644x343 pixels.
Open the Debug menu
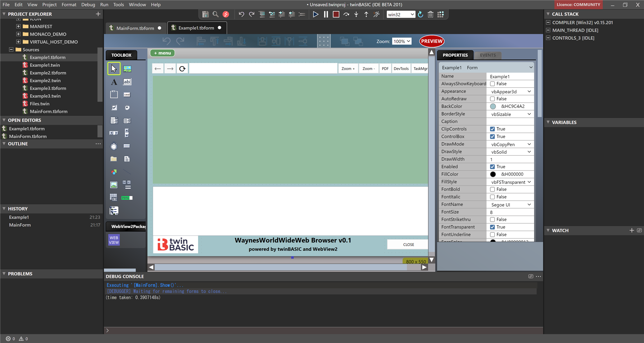point(88,5)
